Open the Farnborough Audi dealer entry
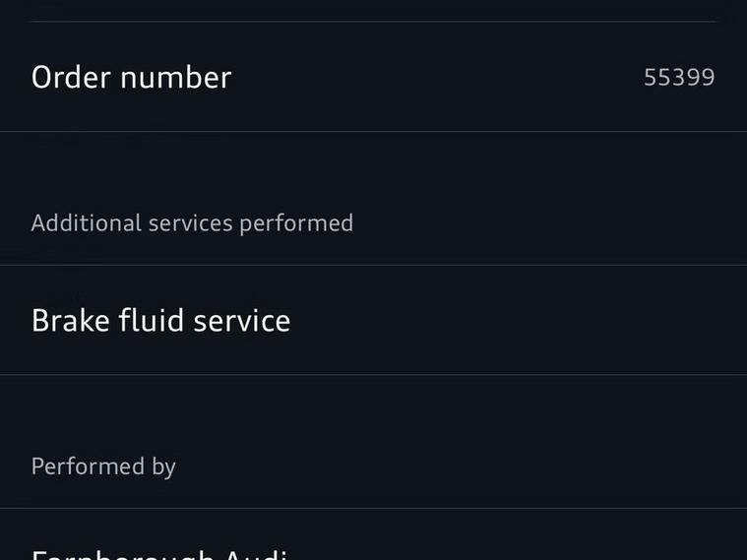The image size is (747, 560). pyautogui.click(x=158, y=553)
